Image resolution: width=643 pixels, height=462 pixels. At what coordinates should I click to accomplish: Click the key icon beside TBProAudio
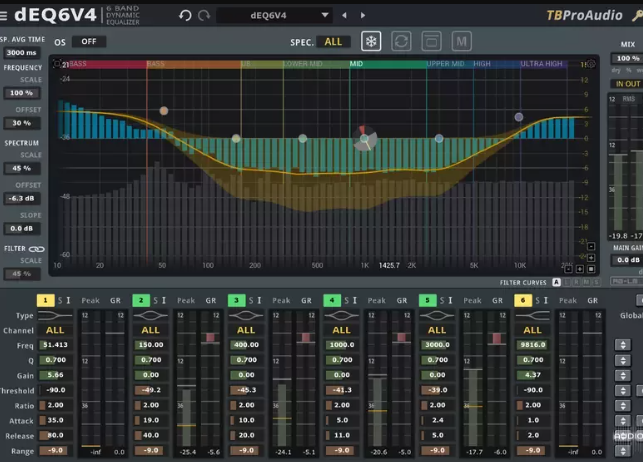click(637, 16)
